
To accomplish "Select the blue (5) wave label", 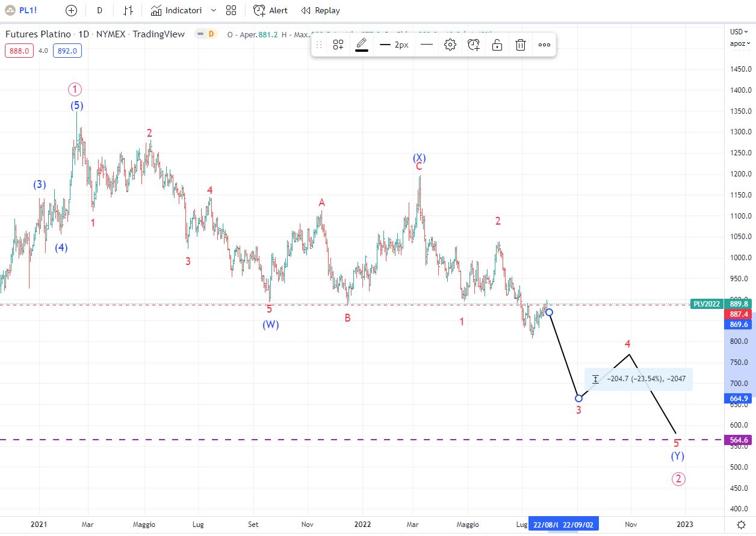I will point(77,105).
